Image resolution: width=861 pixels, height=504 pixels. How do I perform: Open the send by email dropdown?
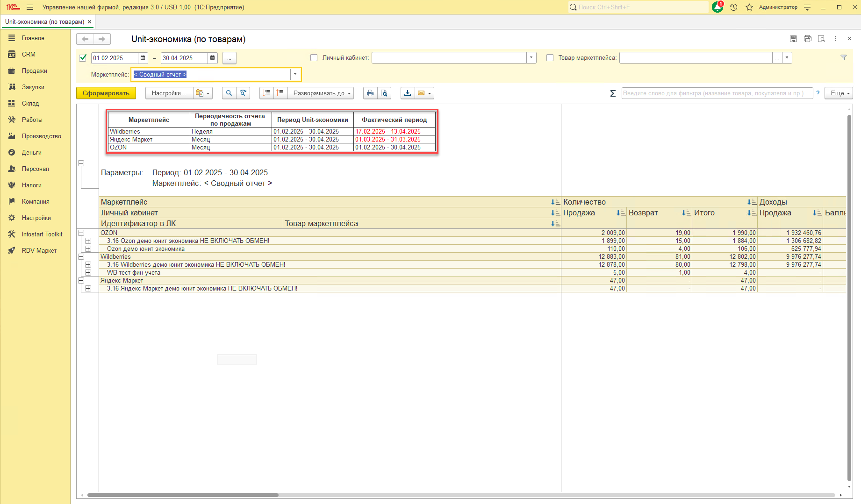click(x=424, y=93)
